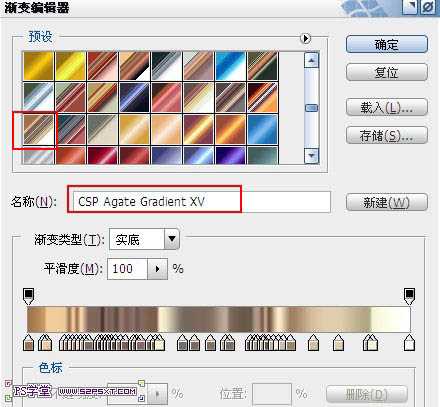The height and width of the screenshot is (407, 440).
Task: Click 确定 to confirm the gradient
Action: tap(387, 44)
